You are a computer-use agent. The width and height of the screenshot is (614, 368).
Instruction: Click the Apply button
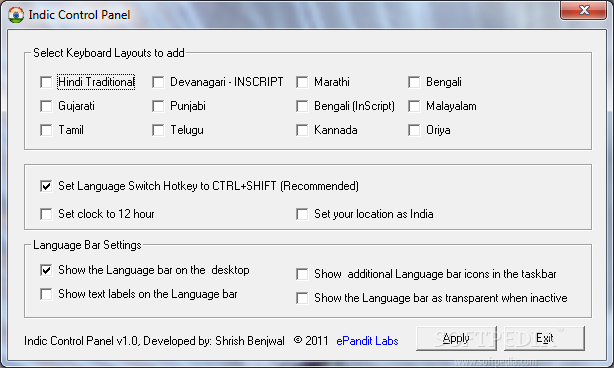(456, 338)
